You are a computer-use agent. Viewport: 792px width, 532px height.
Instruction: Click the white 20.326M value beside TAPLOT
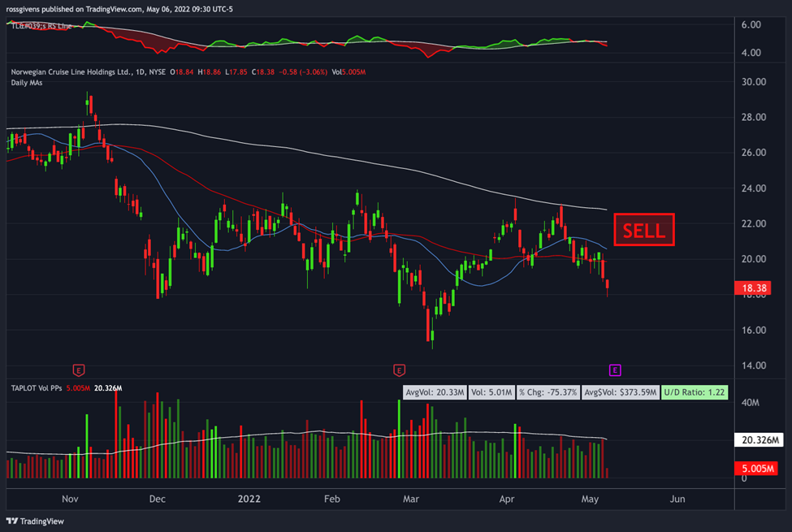click(108, 388)
